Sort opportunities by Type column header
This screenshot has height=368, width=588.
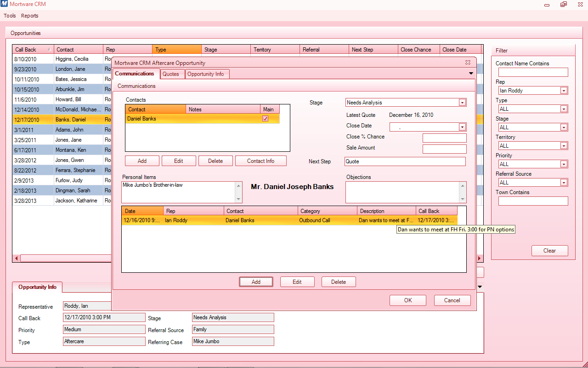[x=177, y=50]
